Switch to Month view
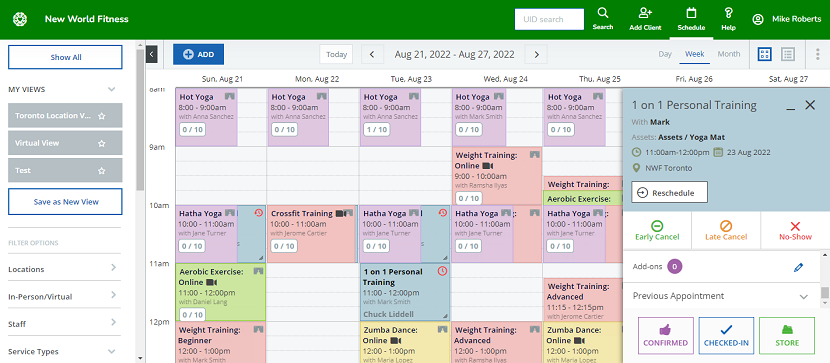The height and width of the screenshot is (363, 830). click(x=729, y=54)
